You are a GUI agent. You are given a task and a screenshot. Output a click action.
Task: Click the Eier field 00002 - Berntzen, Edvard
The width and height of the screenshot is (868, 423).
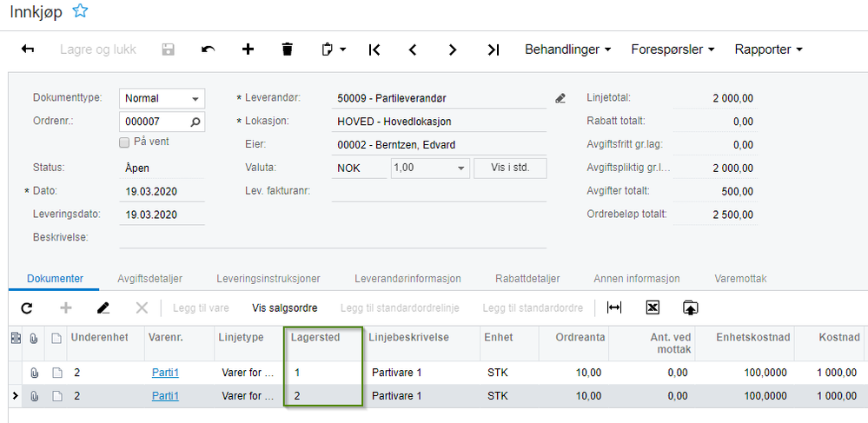click(x=439, y=145)
